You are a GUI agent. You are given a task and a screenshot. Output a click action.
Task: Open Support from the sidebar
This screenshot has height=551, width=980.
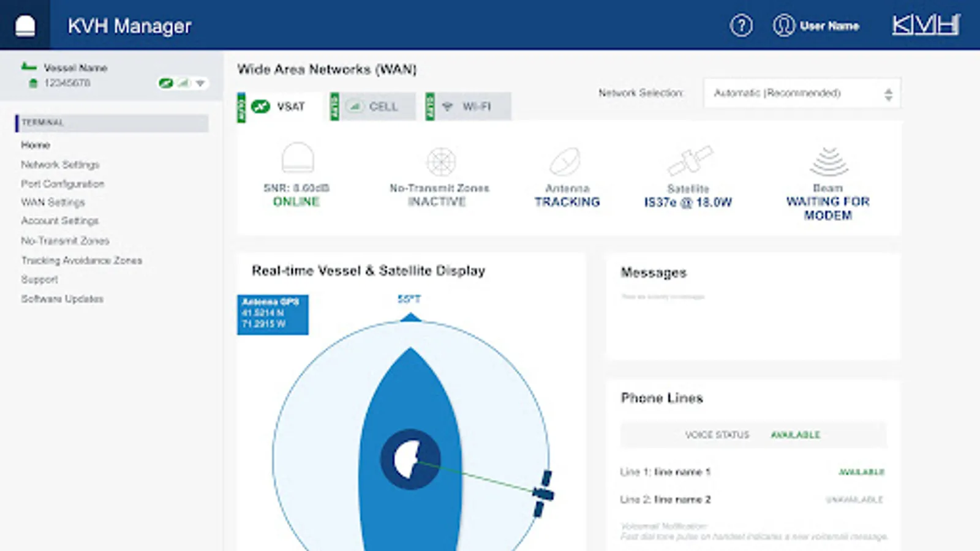pyautogui.click(x=39, y=279)
